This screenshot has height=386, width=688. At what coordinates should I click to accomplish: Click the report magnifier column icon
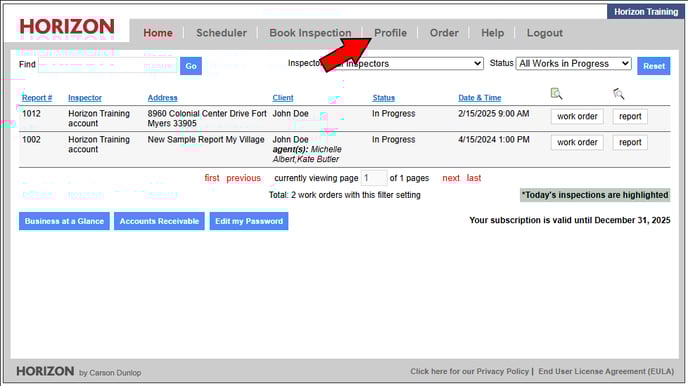[x=619, y=93]
